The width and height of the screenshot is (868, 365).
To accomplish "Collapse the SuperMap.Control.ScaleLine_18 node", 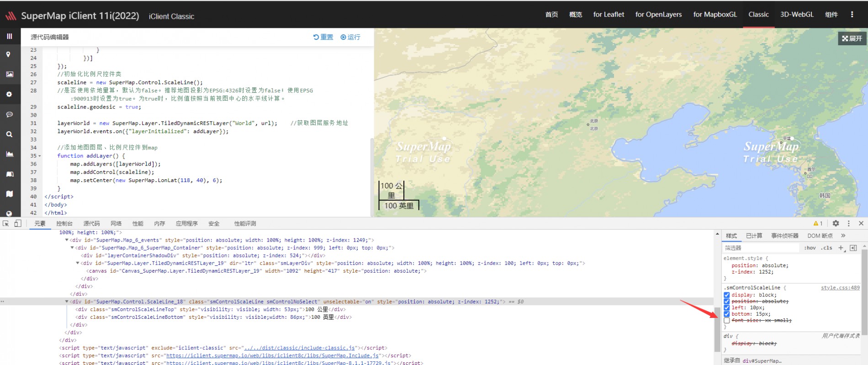I will click(67, 302).
